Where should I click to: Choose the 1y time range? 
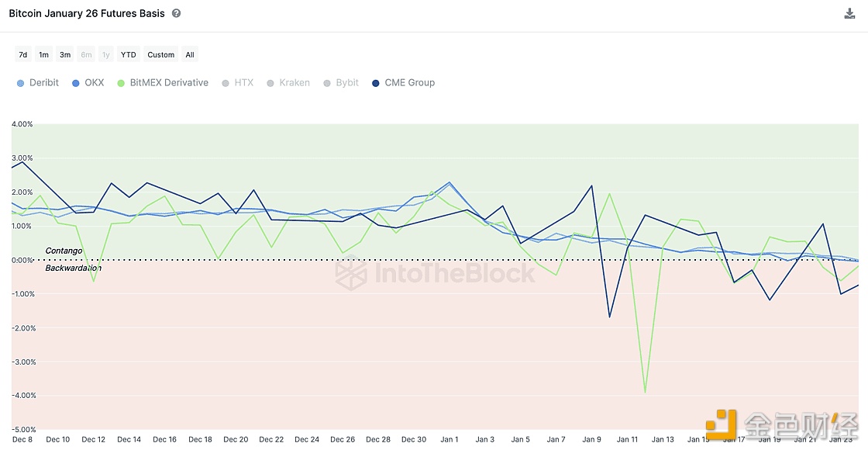coord(105,54)
